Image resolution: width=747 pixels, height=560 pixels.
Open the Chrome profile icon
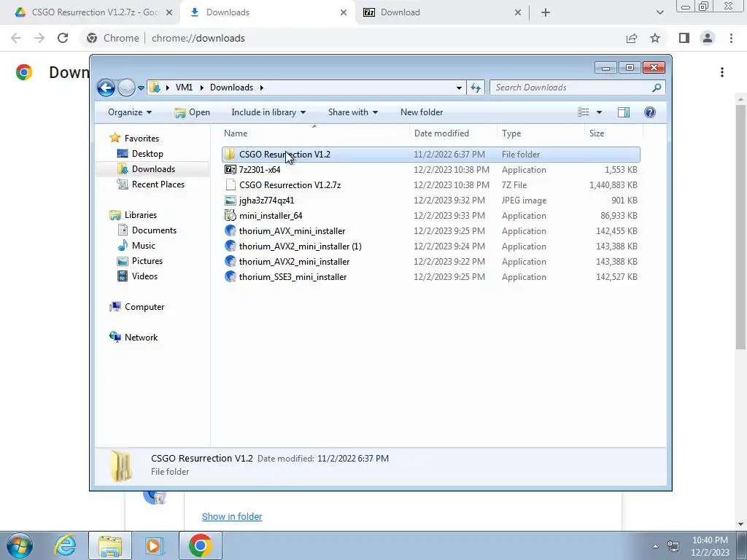(x=708, y=38)
